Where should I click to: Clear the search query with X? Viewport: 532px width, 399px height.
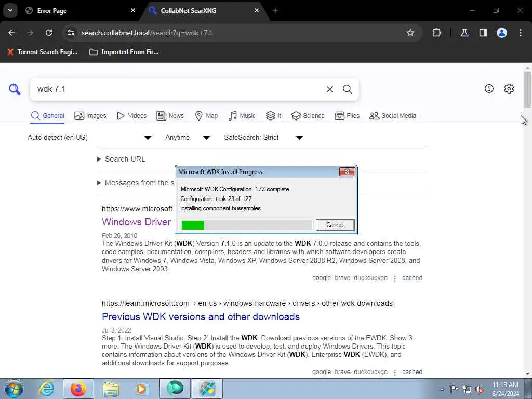tap(329, 89)
